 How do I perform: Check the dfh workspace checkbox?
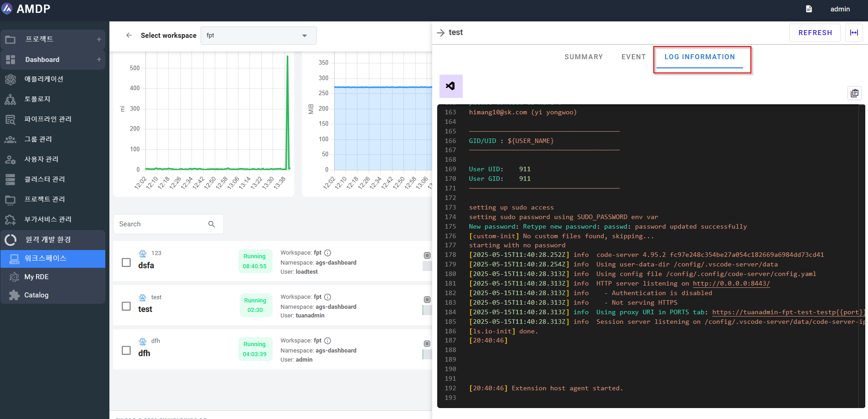[x=126, y=350]
